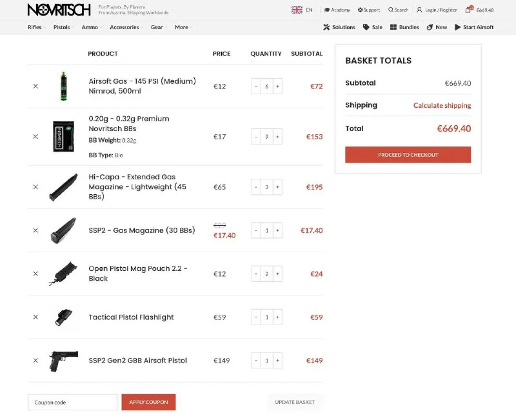The image size is (516, 420).
Task: Open the Support help link
Action: click(361, 10)
